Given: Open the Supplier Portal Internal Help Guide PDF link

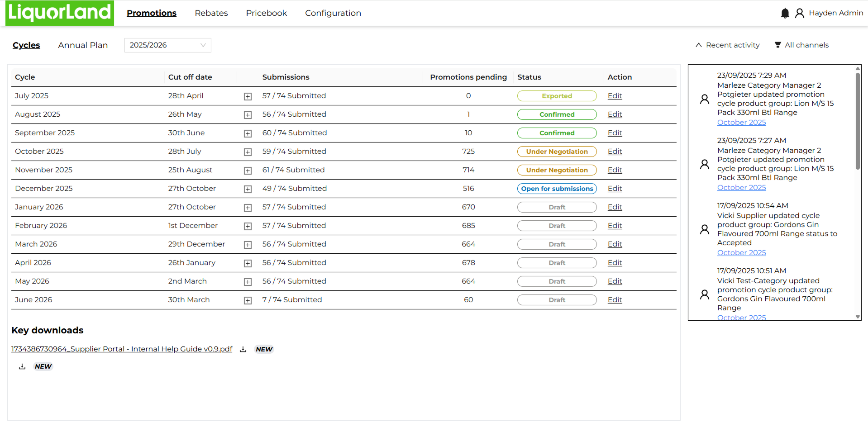Looking at the screenshot, I should pyautogui.click(x=122, y=349).
